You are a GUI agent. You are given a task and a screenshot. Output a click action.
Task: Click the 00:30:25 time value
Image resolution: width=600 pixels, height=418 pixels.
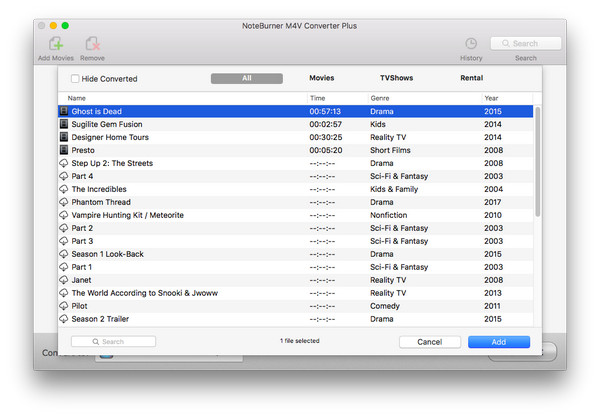(x=326, y=137)
